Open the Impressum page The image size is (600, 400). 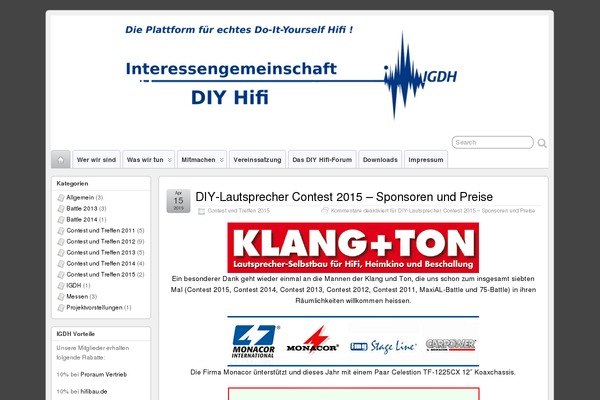coord(426,160)
